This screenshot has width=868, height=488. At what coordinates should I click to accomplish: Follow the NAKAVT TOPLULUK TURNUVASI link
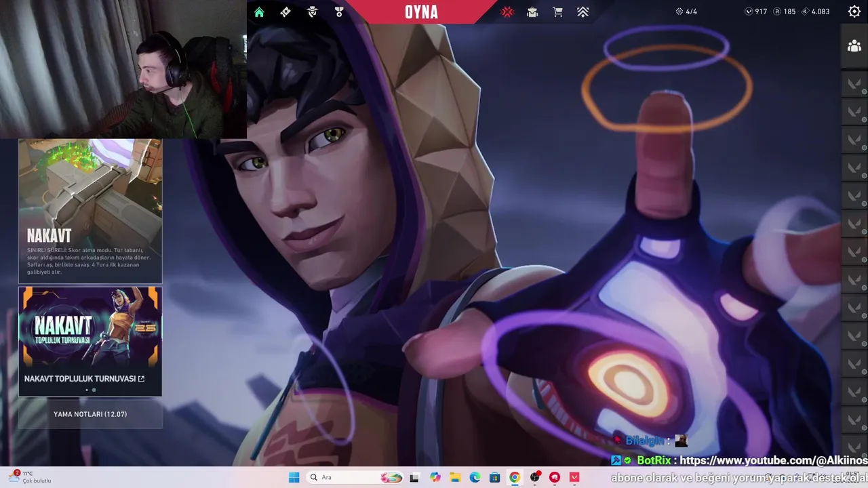[84, 379]
